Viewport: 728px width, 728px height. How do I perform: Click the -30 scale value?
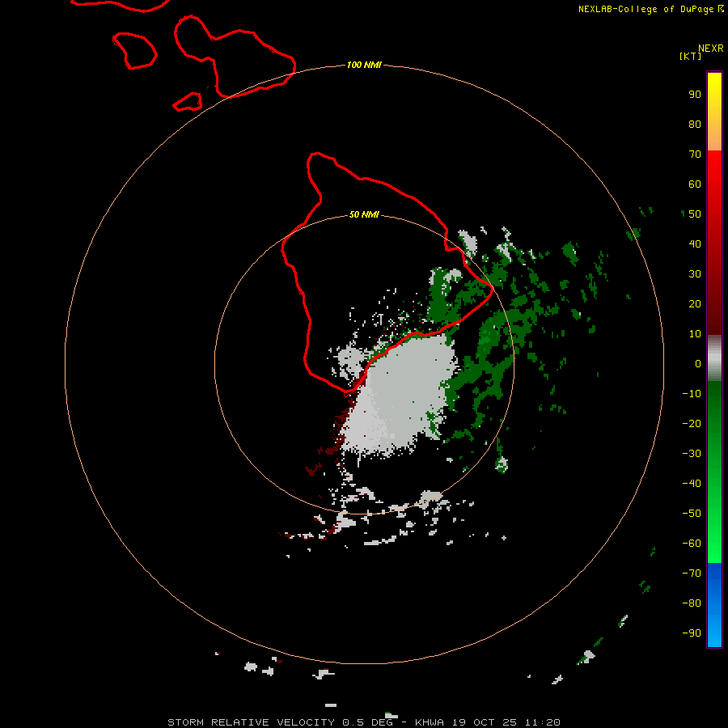click(692, 454)
